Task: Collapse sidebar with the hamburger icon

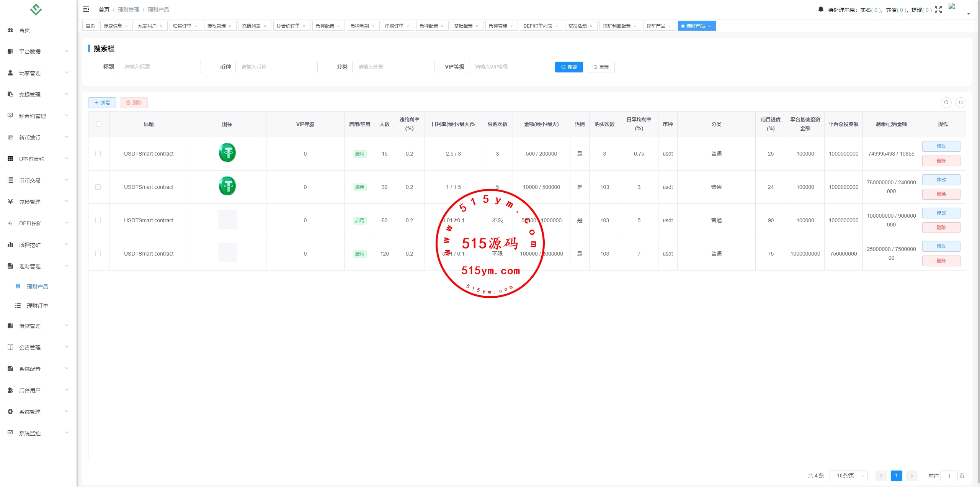Action: pos(86,9)
